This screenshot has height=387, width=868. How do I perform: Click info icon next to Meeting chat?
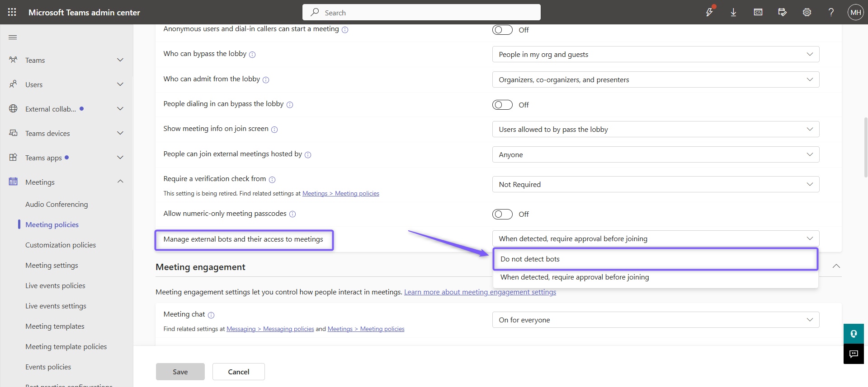click(x=211, y=315)
